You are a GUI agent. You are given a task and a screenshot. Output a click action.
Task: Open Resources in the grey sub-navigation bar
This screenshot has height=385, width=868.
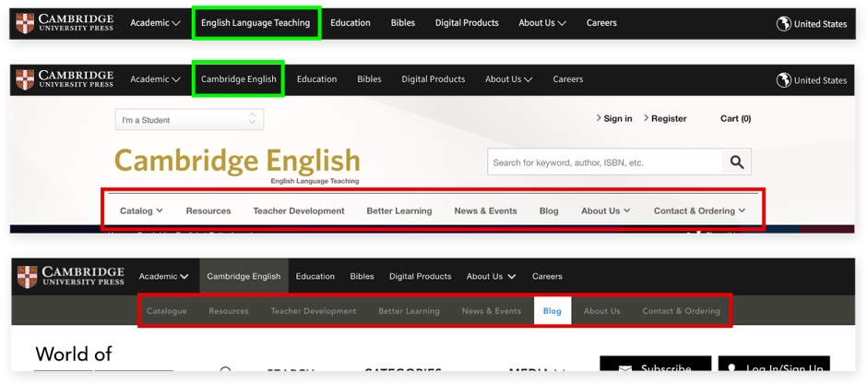[229, 311]
